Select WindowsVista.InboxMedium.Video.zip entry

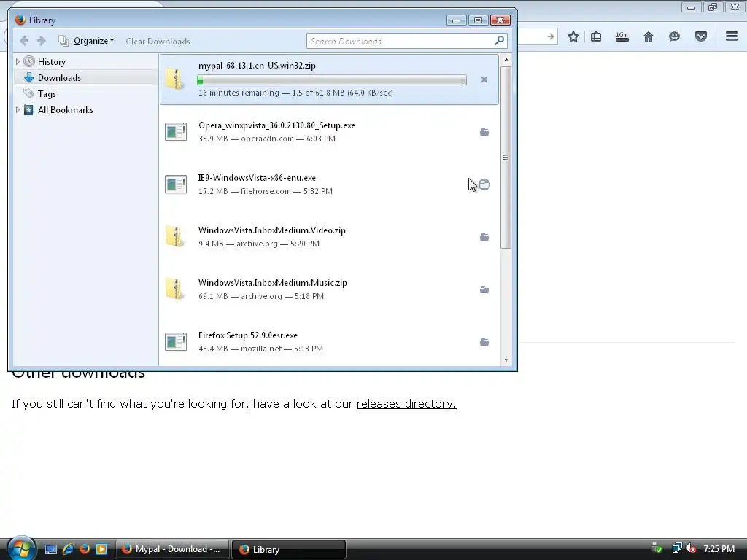click(x=329, y=237)
